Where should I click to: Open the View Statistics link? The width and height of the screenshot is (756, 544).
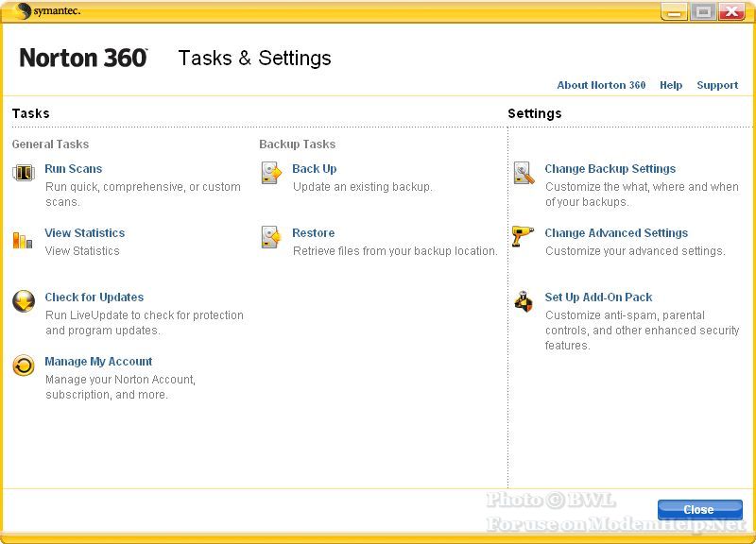coord(85,232)
